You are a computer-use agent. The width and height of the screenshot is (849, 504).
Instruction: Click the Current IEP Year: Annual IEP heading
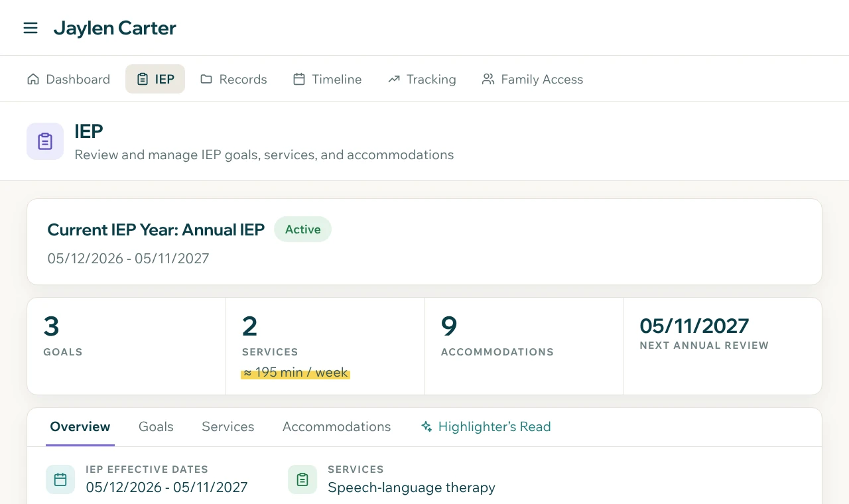[156, 229]
